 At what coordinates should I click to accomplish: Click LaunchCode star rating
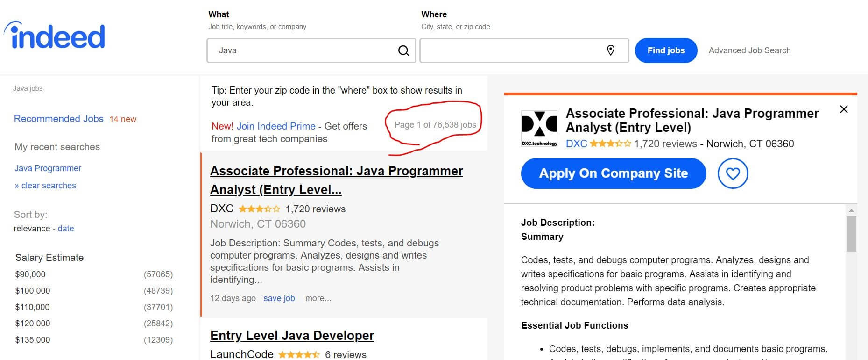click(x=299, y=355)
